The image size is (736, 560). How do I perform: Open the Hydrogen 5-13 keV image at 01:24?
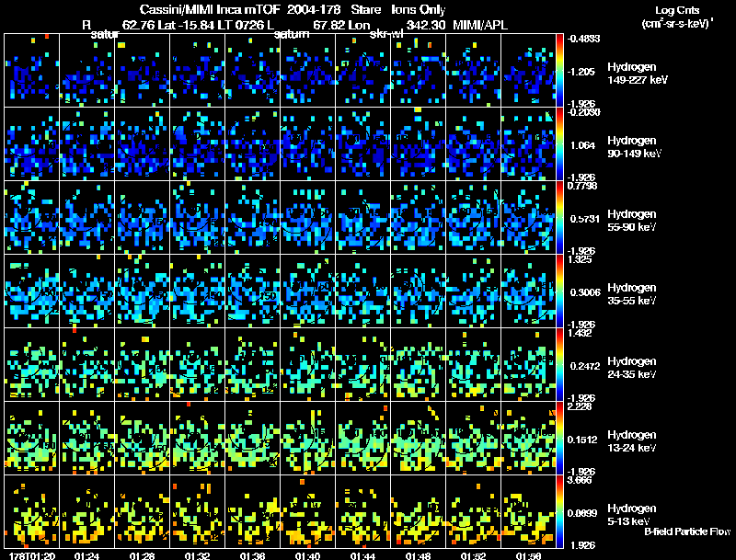click(x=87, y=511)
